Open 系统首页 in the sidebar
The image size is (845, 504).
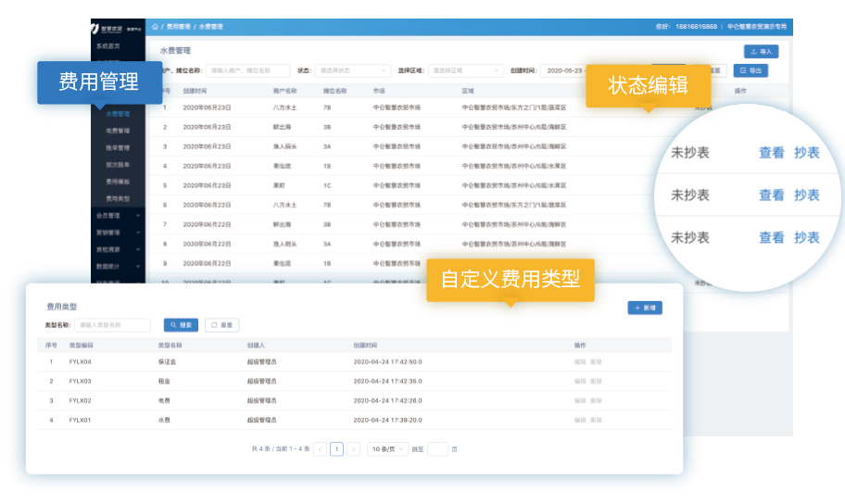point(108,45)
